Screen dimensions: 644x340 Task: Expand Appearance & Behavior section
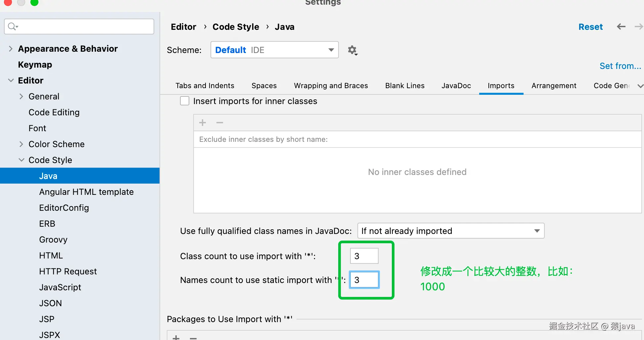click(11, 49)
